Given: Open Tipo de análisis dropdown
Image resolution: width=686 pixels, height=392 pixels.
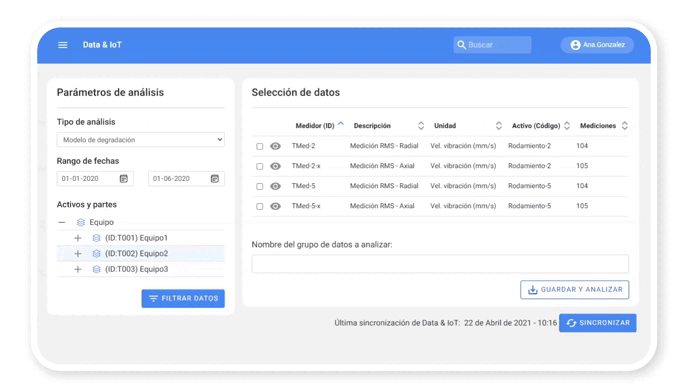Looking at the screenshot, I should pyautogui.click(x=140, y=140).
